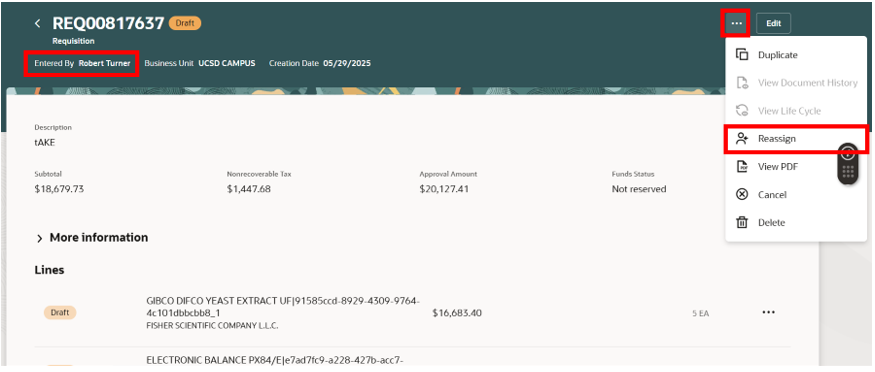This screenshot has height=372, width=875.
Task: Click the Funds Status Not reserved value
Action: click(639, 189)
